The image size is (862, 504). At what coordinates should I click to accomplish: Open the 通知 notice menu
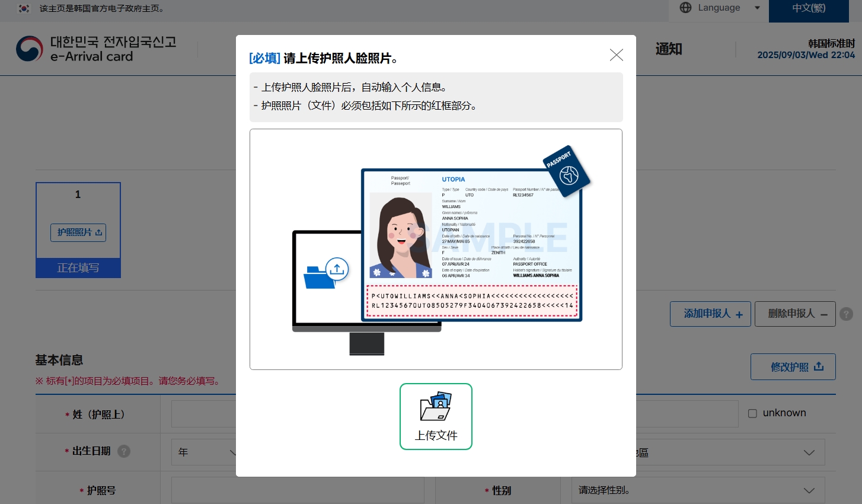(669, 49)
